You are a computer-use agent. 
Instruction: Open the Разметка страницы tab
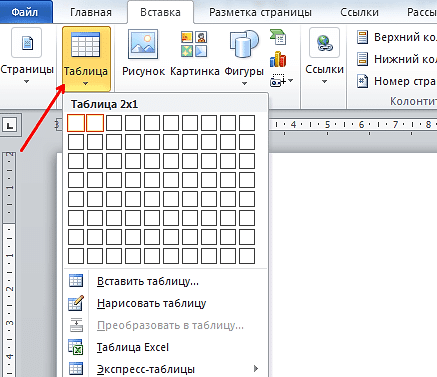click(x=260, y=12)
